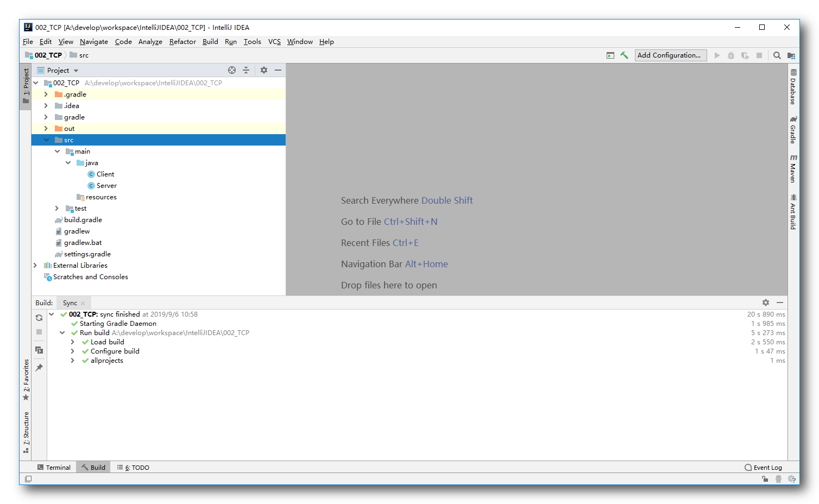The image size is (819, 504).
Task: Click the pin tab icon in Build panel
Action: point(39,368)
